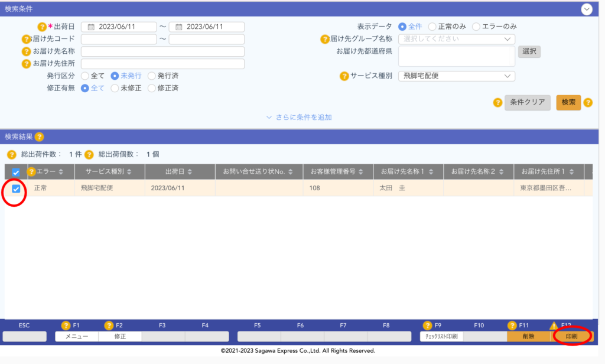The image size is (605, 364).
Task: Select the 正常のみ radio button under 表示データ
Action: 433,26
